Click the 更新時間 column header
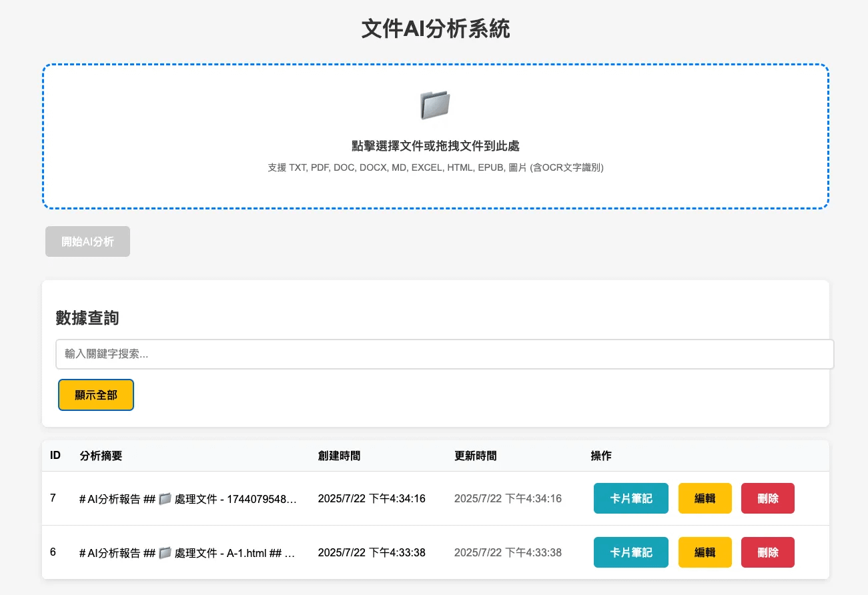The height and width of the screenshot is (595, 868). click(x=475, y=456)
